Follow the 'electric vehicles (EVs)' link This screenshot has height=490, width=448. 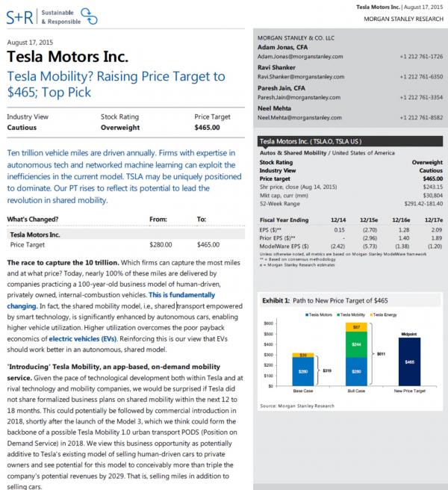click(83, 339)
